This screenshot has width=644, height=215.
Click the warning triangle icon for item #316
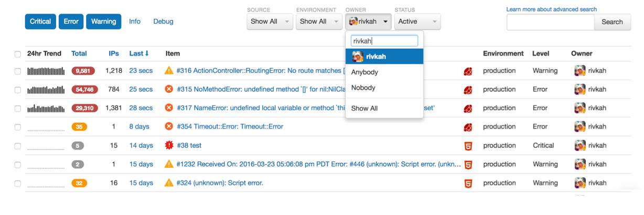point(169,70)
